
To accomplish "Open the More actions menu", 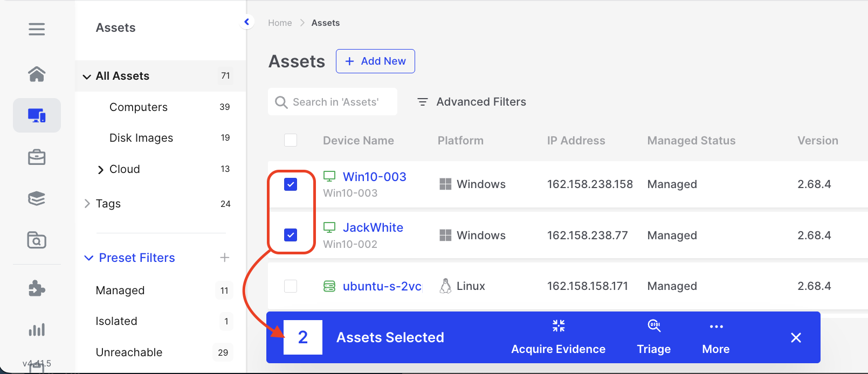I will tap(715, 338).
